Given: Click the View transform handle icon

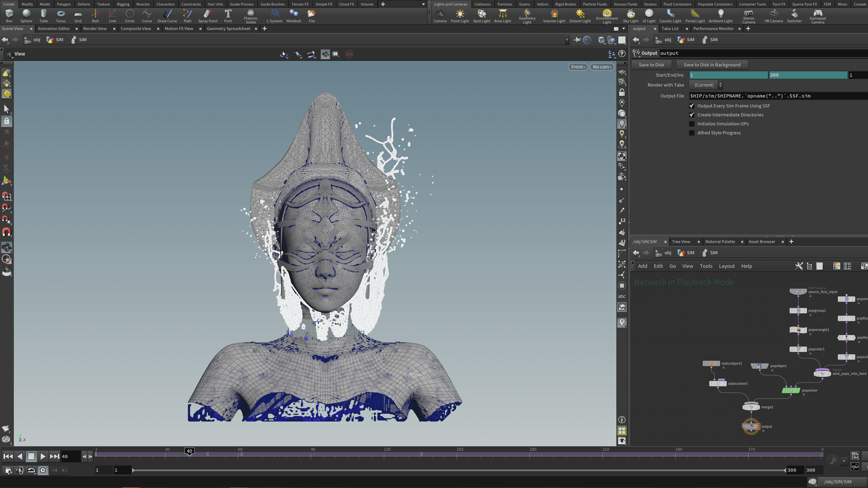Looking at the screenshot, I should click(284, 54).
